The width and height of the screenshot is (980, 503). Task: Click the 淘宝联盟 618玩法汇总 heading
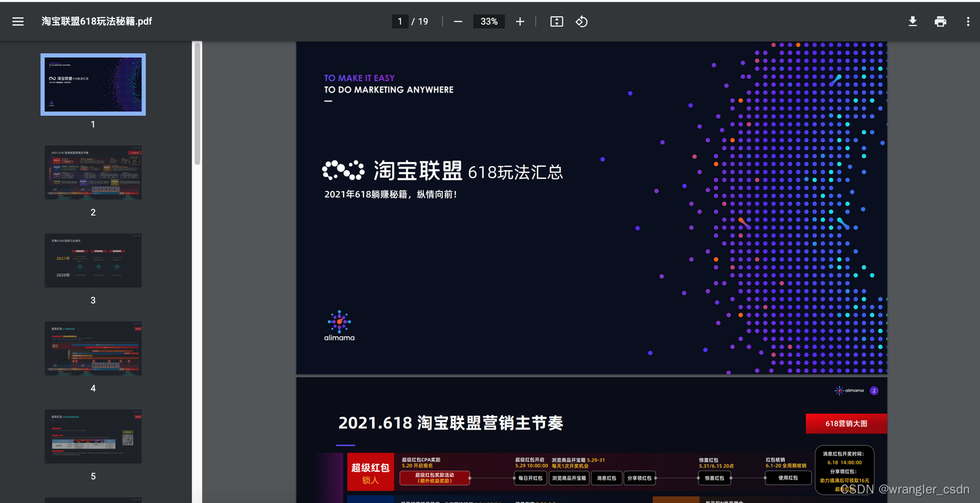click(x=443, y=171)
